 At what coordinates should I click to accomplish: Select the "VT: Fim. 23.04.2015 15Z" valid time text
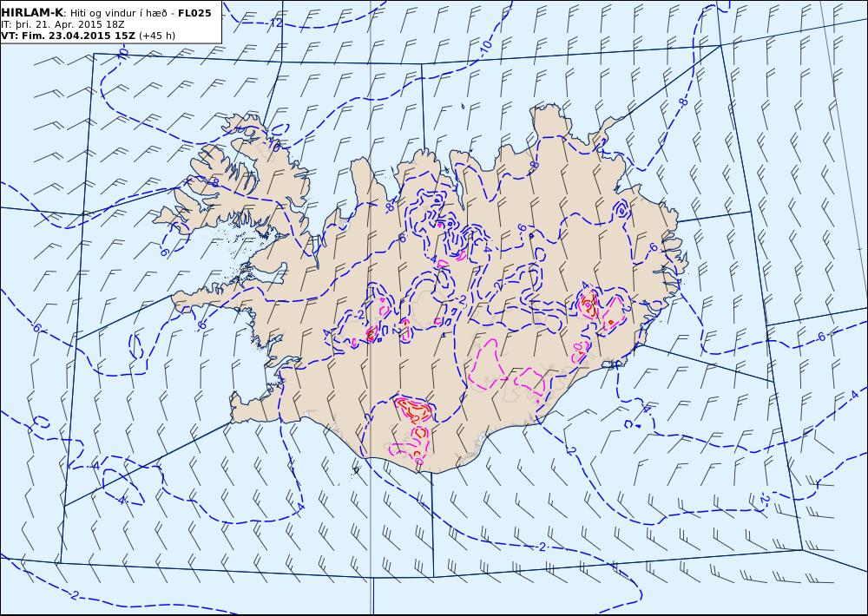[68, 36]
